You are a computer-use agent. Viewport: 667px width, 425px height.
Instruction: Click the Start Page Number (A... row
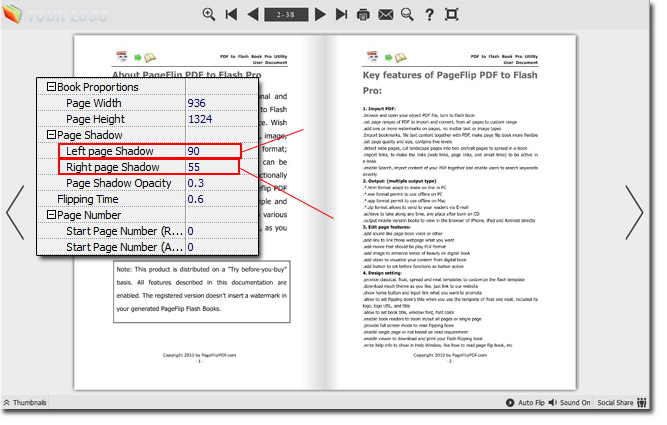point(148,247)
